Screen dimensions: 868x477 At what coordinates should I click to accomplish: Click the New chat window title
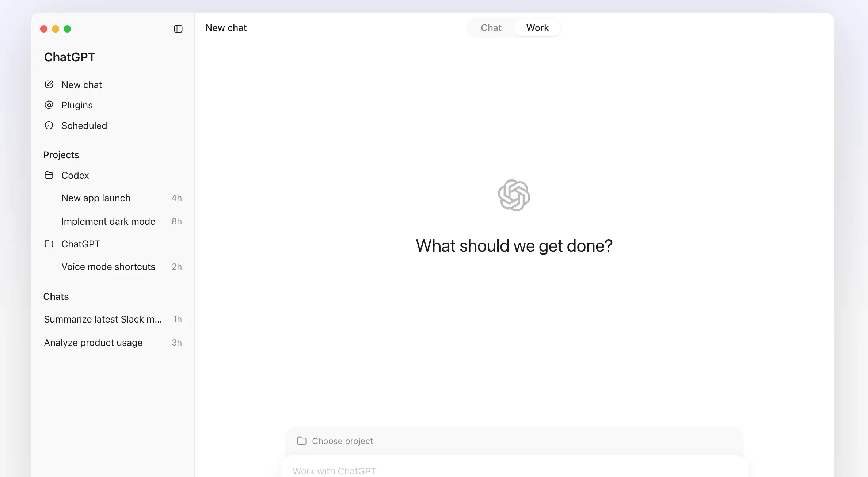226,28
